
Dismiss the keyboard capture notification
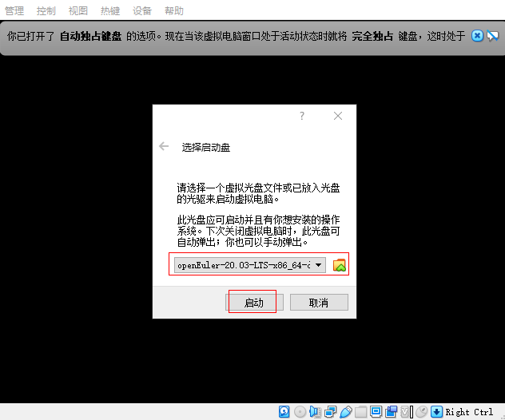477,36
